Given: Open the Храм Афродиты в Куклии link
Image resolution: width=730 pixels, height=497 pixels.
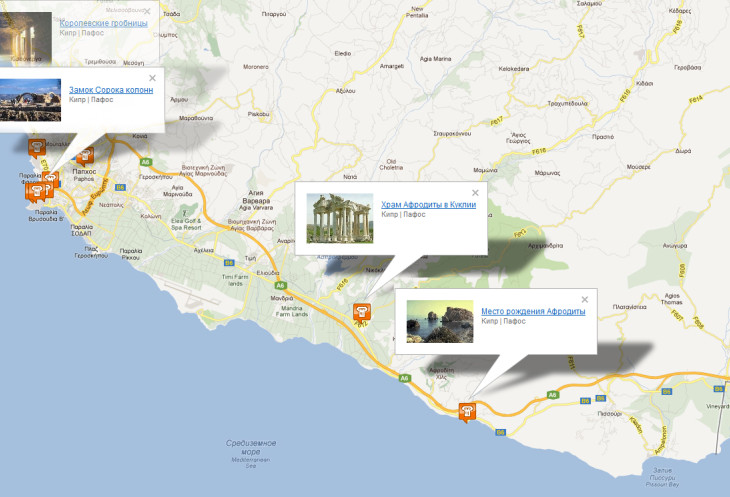Looking at the screenshot, I should tap(429, 205).
